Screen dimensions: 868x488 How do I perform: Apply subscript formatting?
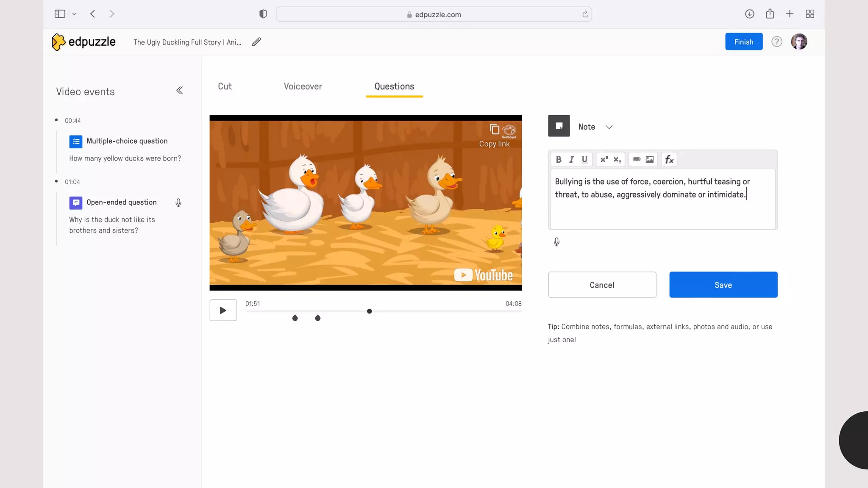(x=617, y=160)
